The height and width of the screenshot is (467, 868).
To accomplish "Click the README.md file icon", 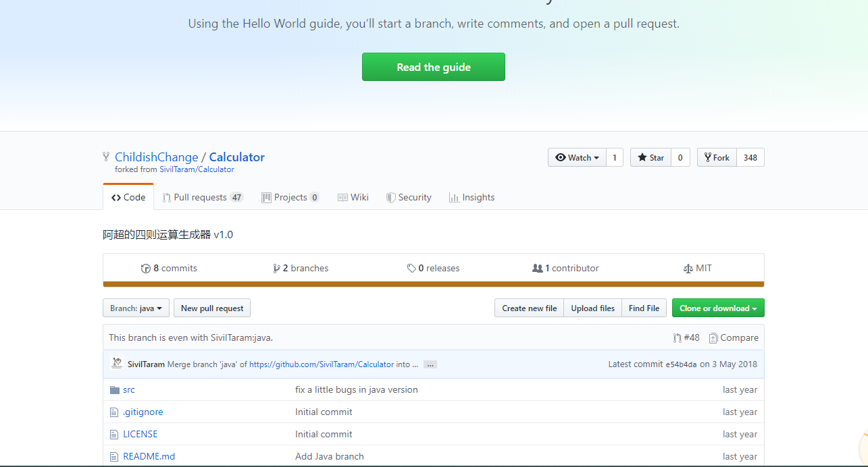I will [114, 456].
